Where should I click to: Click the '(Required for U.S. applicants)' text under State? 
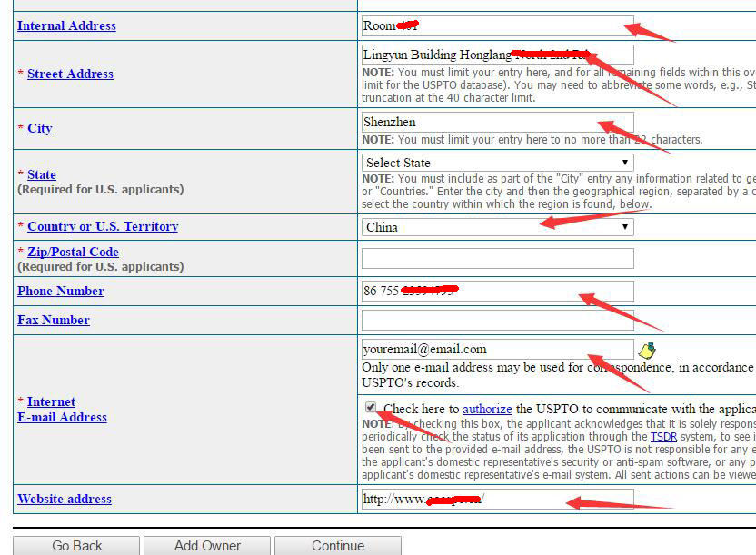(x=101, y=189)
